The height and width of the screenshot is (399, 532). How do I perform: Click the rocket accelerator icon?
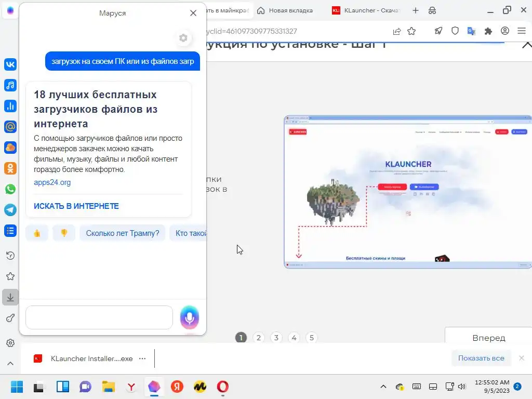point(438,31)
